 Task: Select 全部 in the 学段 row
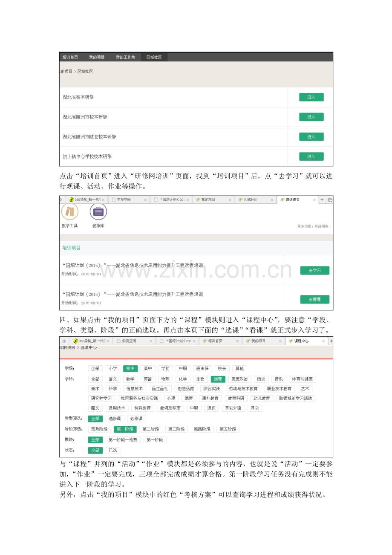95,369
